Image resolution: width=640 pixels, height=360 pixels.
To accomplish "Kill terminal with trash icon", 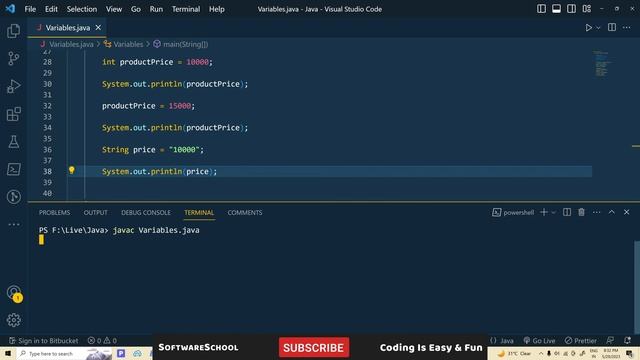I will pos(581,212).
